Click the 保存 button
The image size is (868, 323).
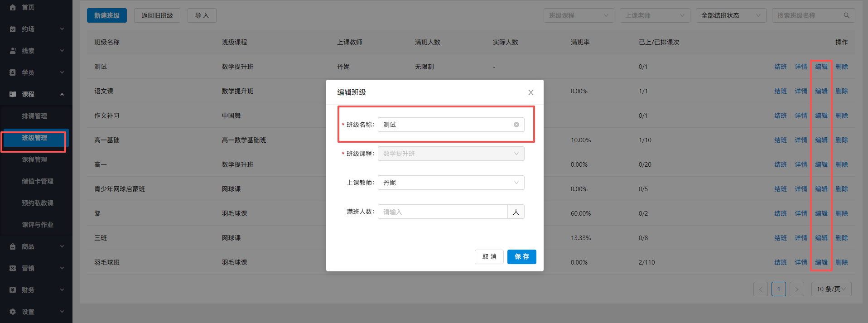coord(521,256)
